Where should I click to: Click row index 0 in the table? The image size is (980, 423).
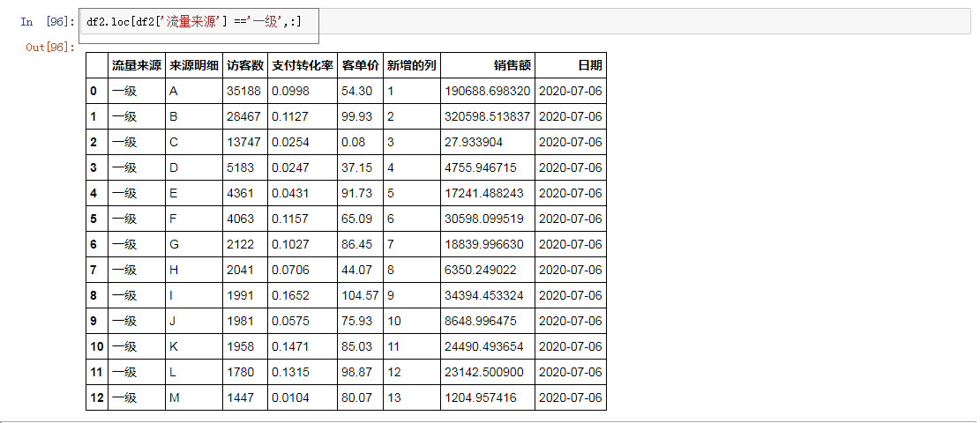[x=94, y=91]
